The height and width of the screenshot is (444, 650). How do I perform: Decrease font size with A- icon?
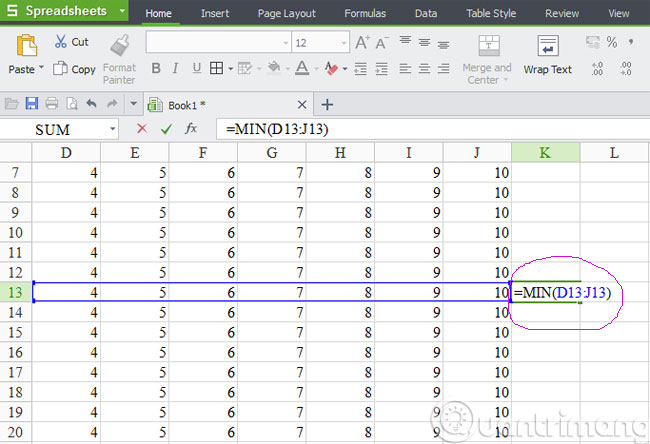[382, 42]
